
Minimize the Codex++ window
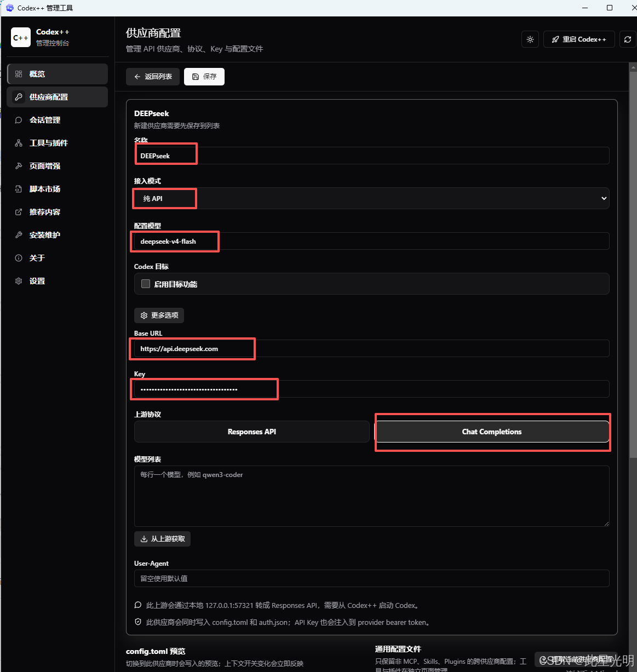585,8
